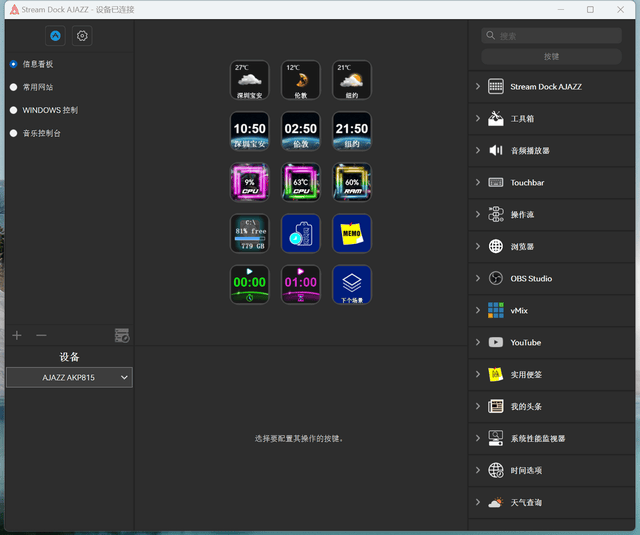Click the 按键 button below search
Screen dimensions: 640x535
551,57
